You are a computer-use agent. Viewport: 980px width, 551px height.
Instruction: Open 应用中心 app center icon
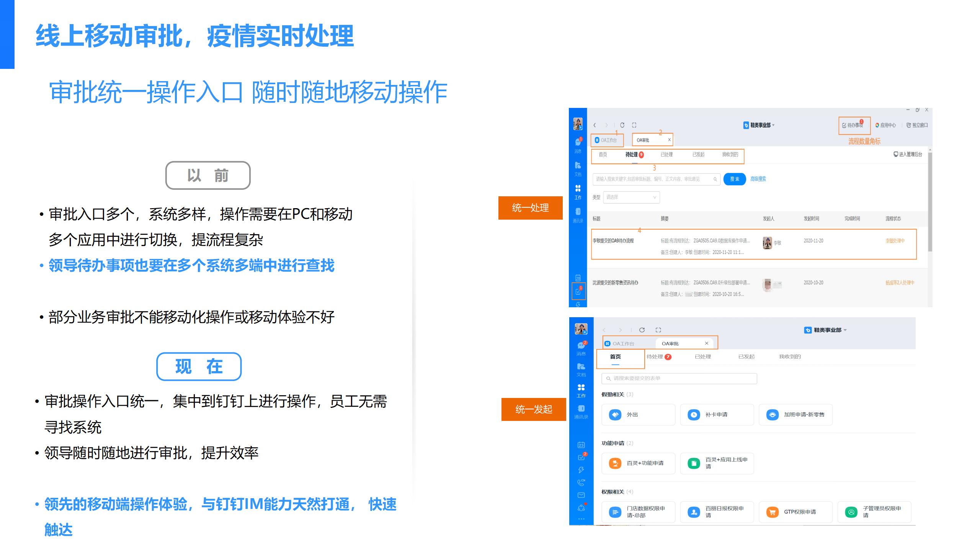tap(885, 125)
